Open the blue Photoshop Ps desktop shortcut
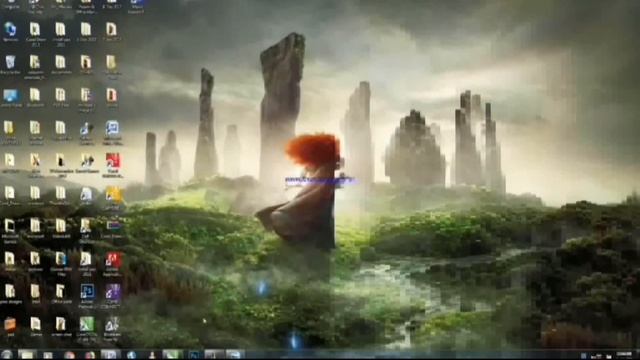640x360 pixels. coord(87,292)
